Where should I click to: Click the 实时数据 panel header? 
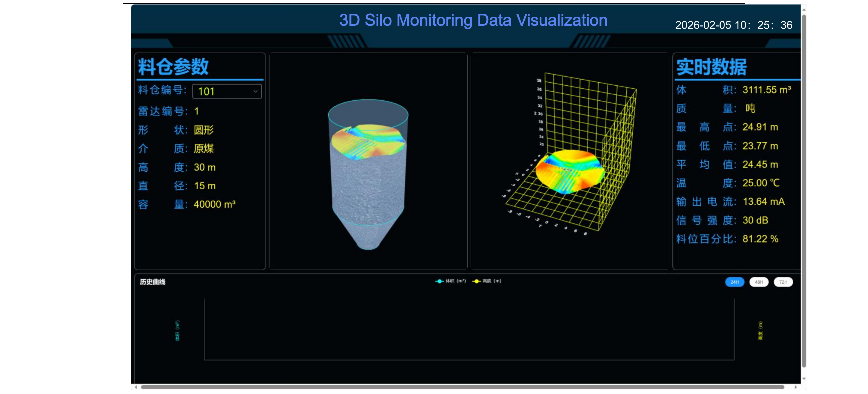[712, 67]
